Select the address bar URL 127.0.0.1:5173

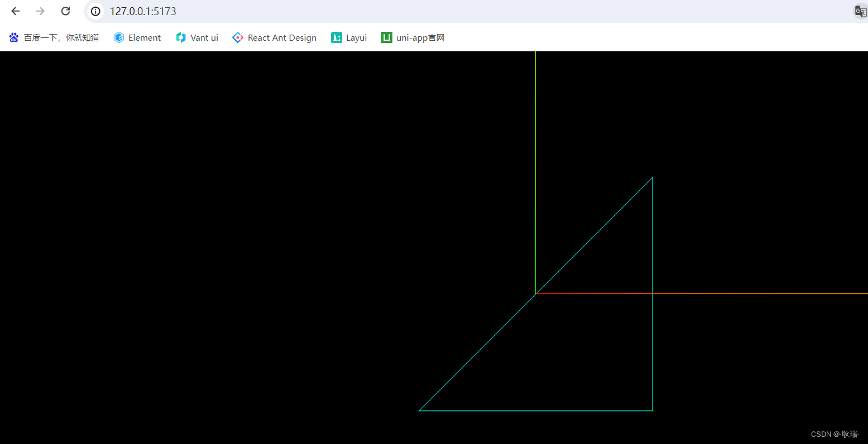(x=143, y=11)
